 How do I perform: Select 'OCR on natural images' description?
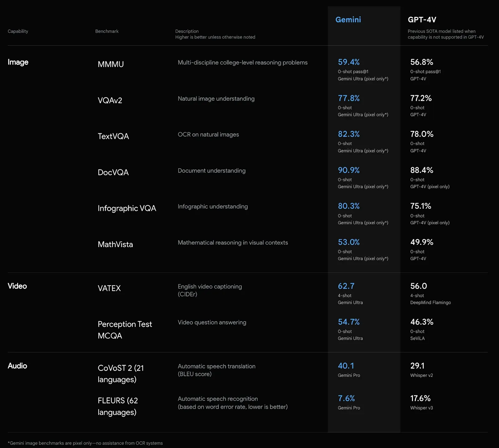coord(208,135)
